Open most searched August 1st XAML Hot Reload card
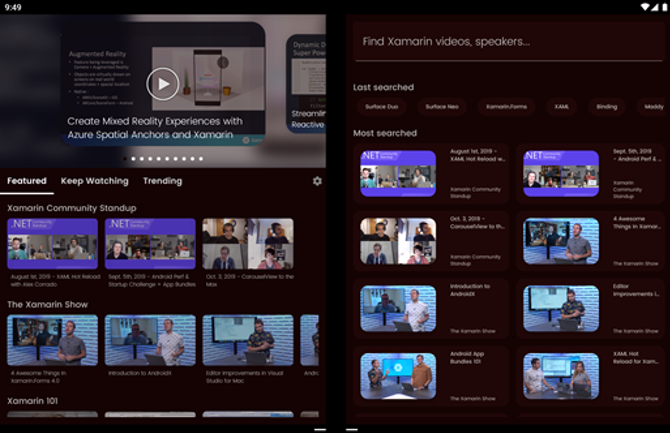The image size is (670, 433). click(x=431, y=174)
